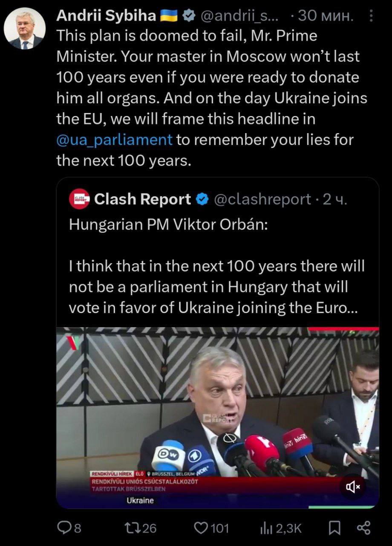Screen dimensions: 392x546
Task: Click the 30 мин. timestamp
Action: tap(326, 16)
